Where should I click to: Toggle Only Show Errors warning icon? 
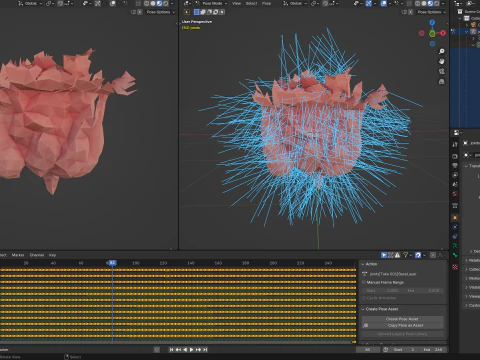(x=397, y=255)
